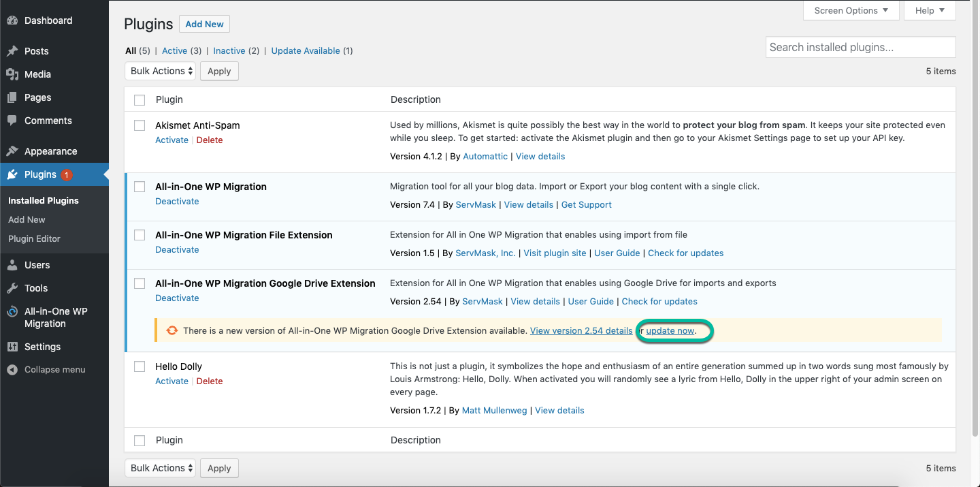Open Media via its sidebar icon
The image size is (980, 487).
[x=12, y=74]
